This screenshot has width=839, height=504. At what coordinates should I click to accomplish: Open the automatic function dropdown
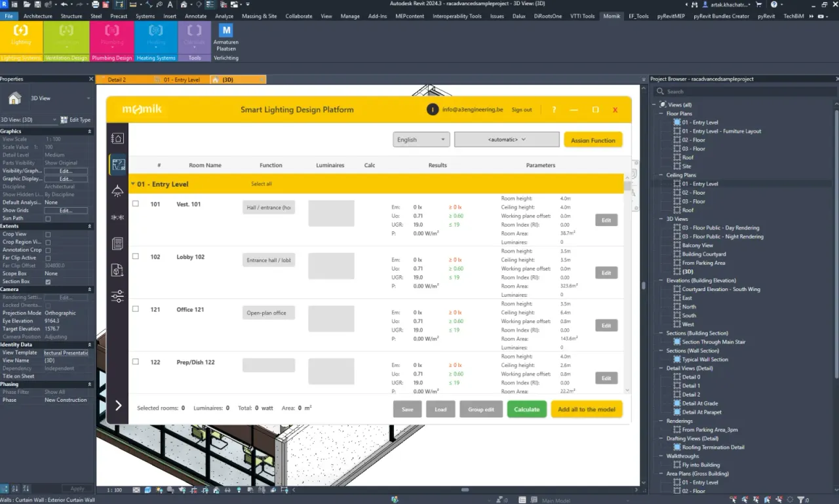(507, 140)
